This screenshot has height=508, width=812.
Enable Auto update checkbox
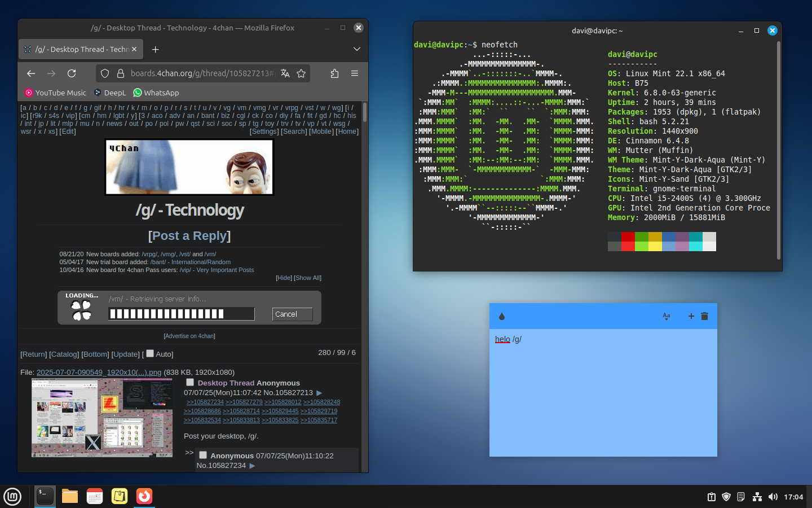[150, 353]
